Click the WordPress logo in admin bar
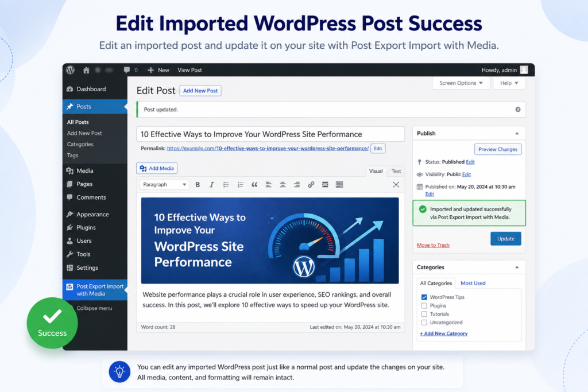The width and height of the screenshot is (588, 392). coord(71,70)
